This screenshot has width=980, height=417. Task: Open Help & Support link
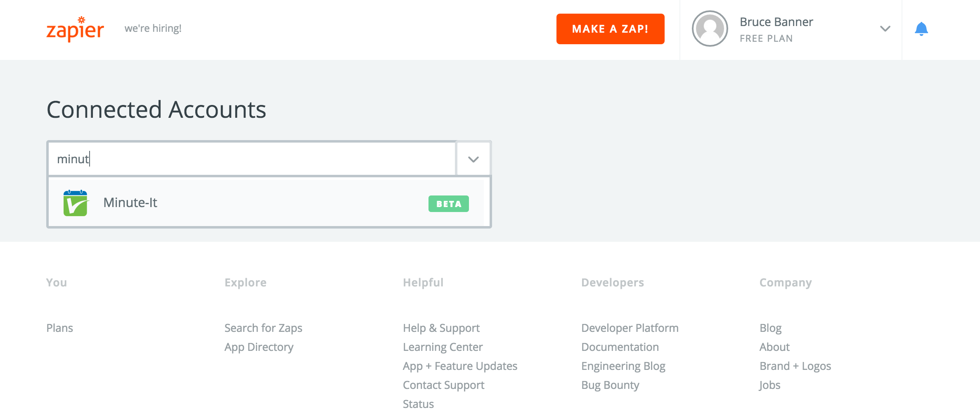pyautogui.click(x=441, y=328)
